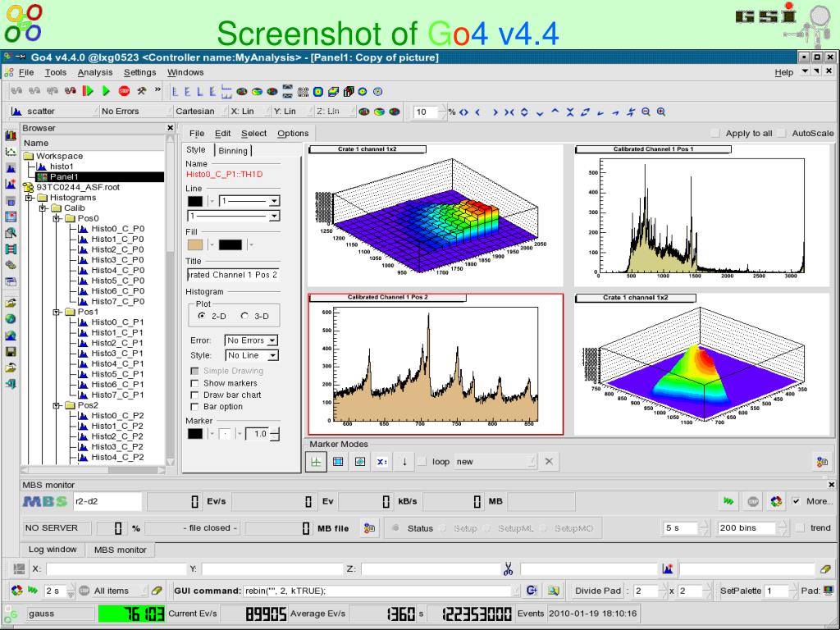This screenshot has width=840, height=630.
Task: Click the colored rings icon beside the More checkbox
Action: (x=776, y=501)
